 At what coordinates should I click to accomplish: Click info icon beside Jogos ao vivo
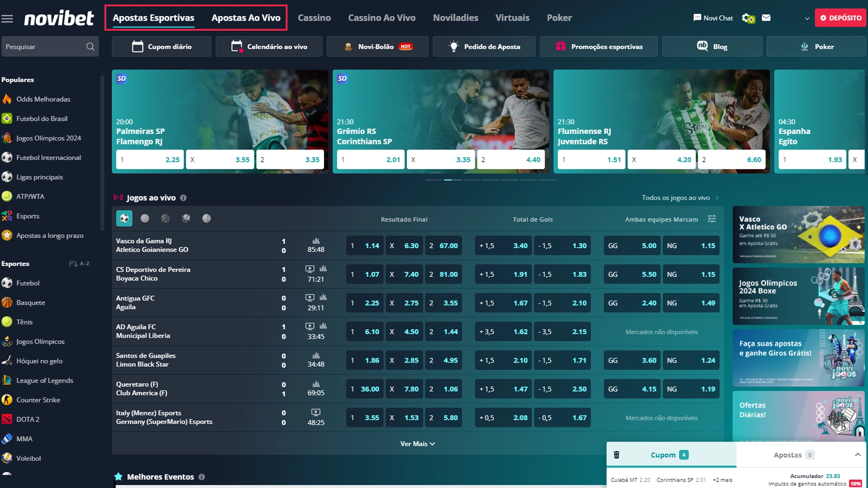coord(183,198)
